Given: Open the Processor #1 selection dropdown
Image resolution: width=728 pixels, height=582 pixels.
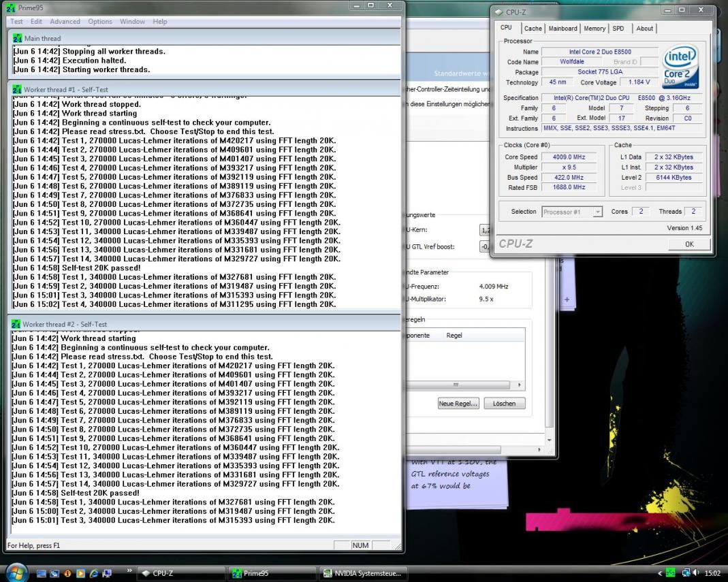Looking at the screenshot, I should pyautogui.click(x=572, y=212).
